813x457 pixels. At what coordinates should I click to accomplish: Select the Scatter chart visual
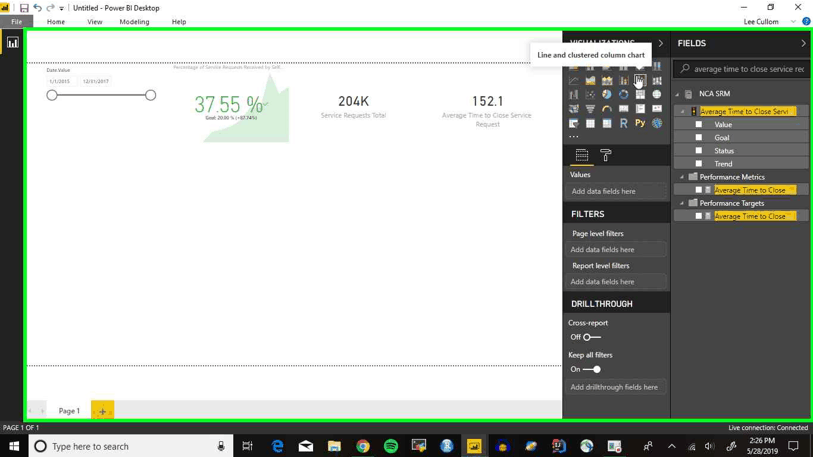[x=590, y=94]
